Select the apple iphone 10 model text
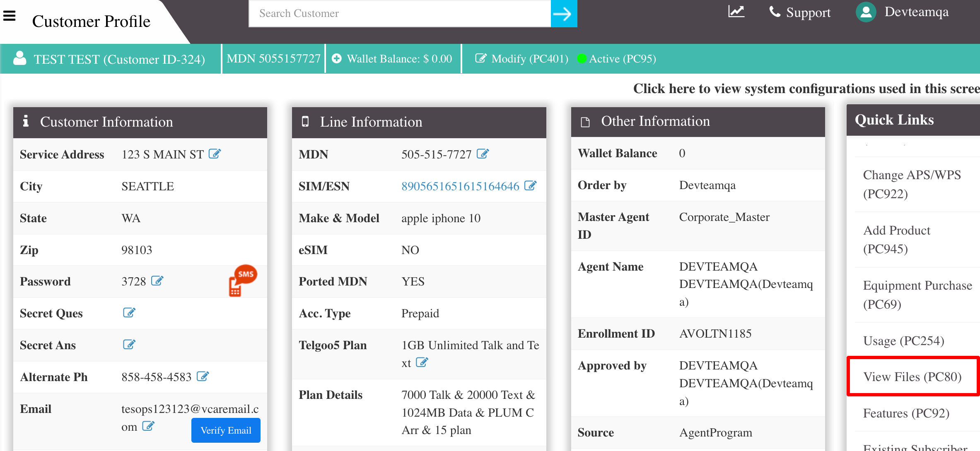 point(441,218)
